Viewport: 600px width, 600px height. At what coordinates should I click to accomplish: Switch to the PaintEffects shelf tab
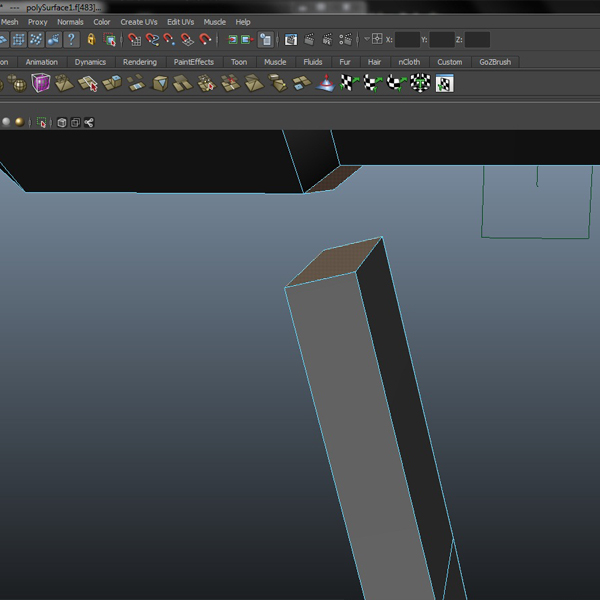click(194, 62)
